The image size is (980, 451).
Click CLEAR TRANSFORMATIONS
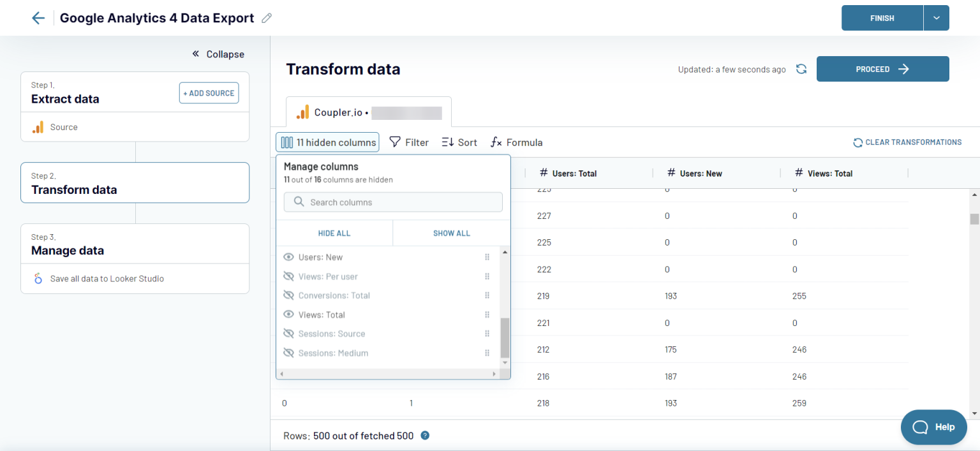click(x=907, y=142)
